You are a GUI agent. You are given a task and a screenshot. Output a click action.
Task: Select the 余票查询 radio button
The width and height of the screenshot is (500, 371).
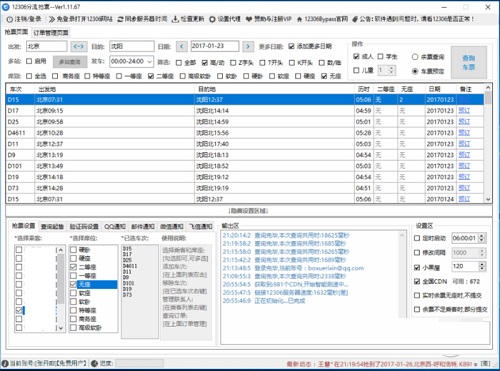pos(415,57)
